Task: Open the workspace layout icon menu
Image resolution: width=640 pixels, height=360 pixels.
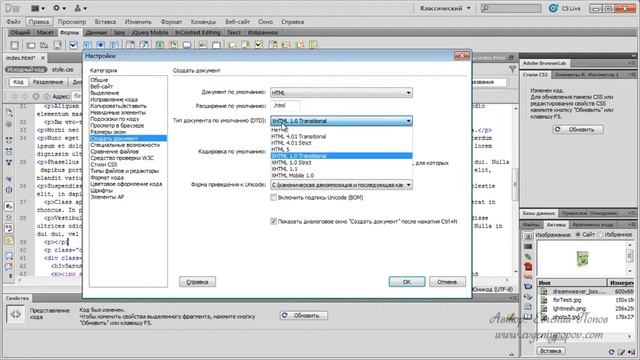Action: click(x=38, y=8)
